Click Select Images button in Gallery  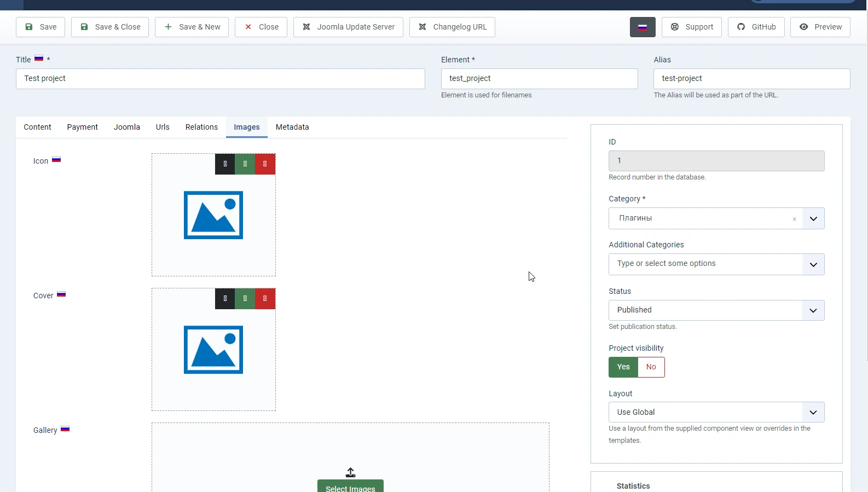click(x=350, y=486)
